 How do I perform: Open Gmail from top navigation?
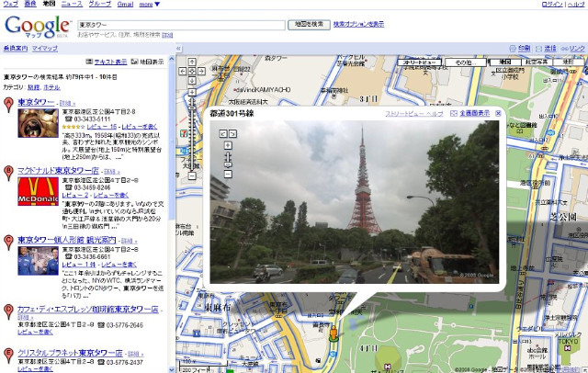pyautogui.click(x=125, y=4)
